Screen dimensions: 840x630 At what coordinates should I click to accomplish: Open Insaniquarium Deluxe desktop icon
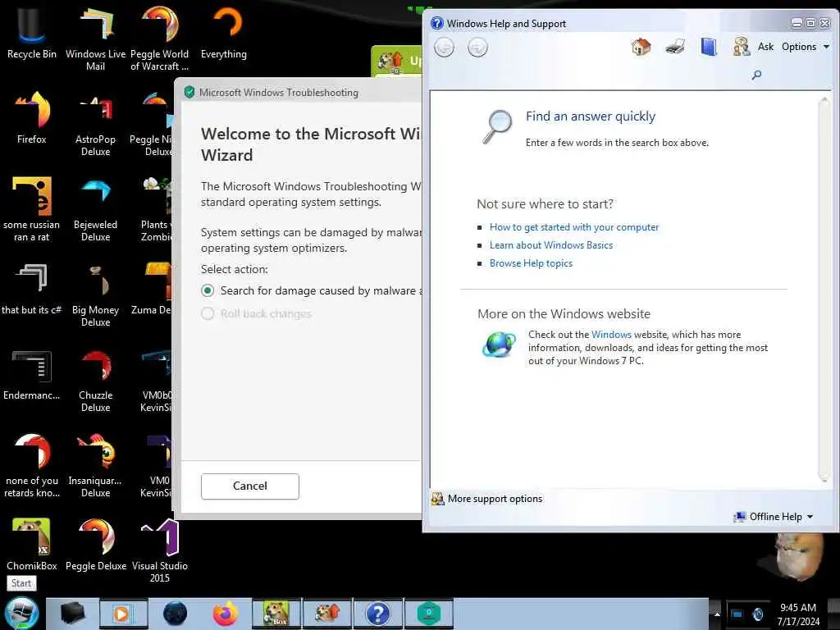(x=95, y=466)
